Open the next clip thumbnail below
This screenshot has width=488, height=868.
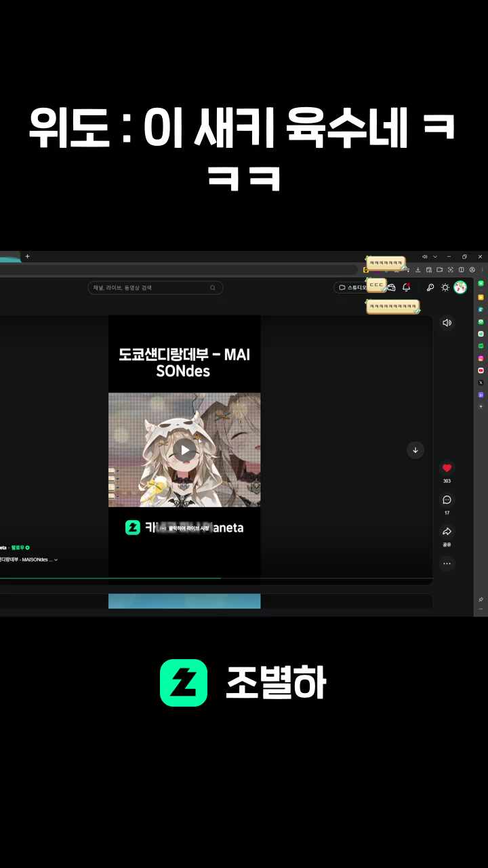point(184,601)
